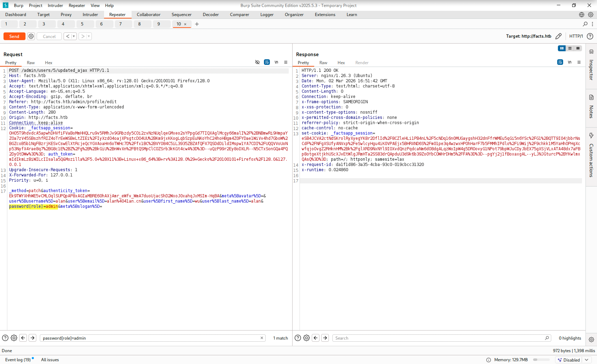Toggle request show newline characters
This screenshot has width=597, height=364.
pos(276,62)
